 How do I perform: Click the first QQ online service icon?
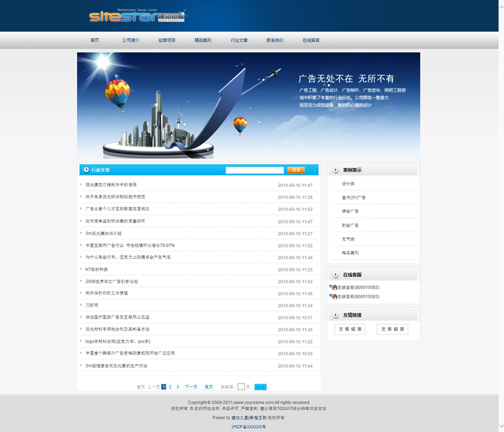(x=333, y=288)
